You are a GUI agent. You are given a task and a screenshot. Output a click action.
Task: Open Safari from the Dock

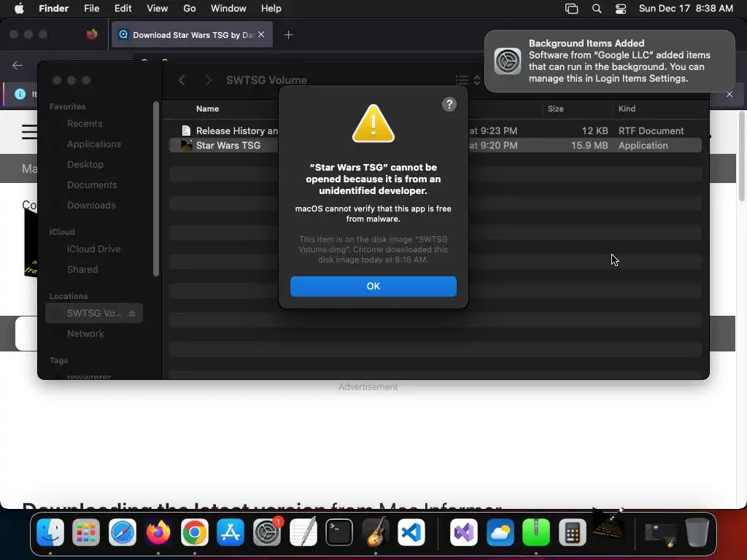123,532
